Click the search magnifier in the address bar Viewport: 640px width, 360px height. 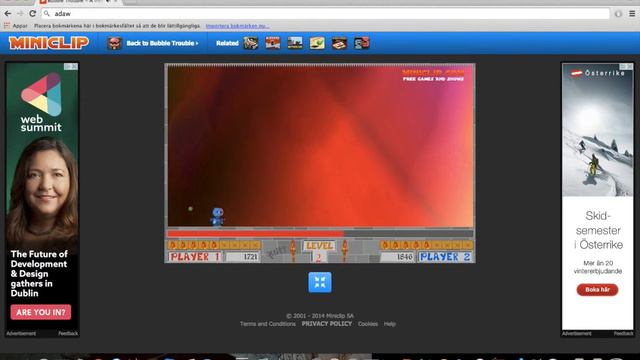pos(47,13)
